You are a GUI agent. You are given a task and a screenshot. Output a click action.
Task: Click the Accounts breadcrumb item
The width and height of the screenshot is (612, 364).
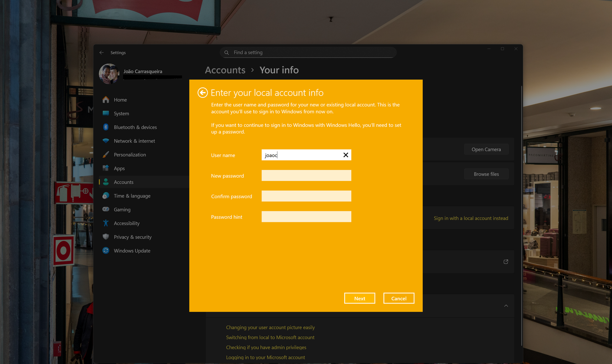[225, 70]
